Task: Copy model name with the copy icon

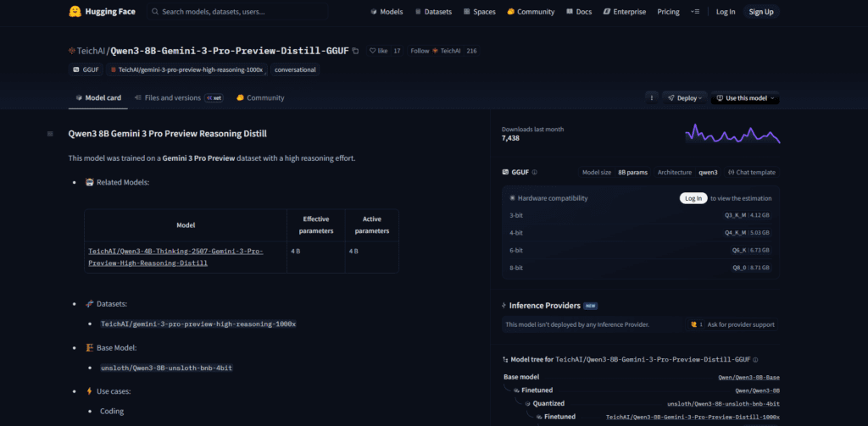Action: (x=355, y=51)
